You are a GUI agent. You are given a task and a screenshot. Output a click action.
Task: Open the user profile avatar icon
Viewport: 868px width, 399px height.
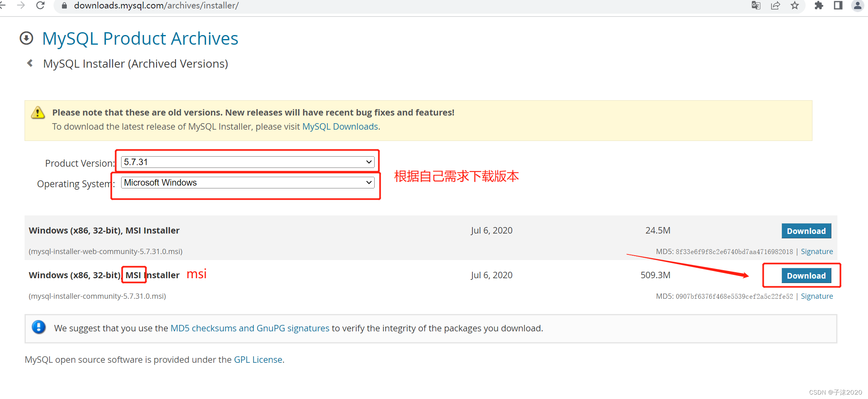858,5
